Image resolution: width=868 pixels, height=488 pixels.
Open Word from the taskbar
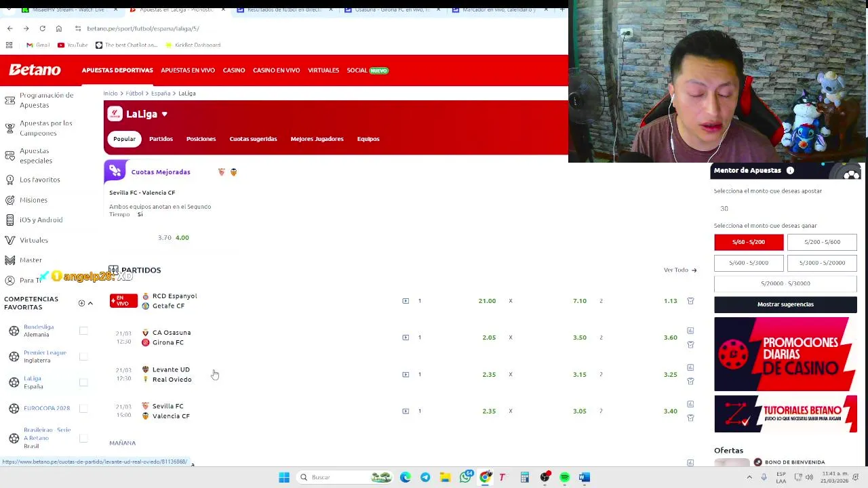pos(584,477)
